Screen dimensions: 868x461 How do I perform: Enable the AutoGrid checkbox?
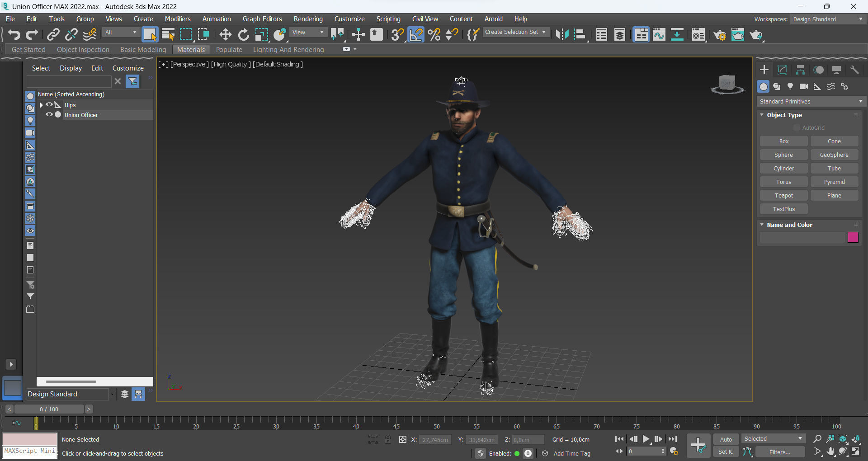(797, 128)
